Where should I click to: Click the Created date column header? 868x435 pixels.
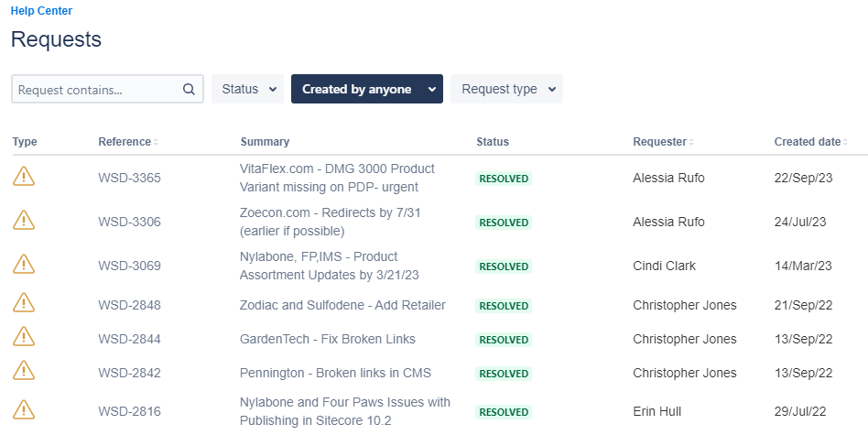(808, 142)
